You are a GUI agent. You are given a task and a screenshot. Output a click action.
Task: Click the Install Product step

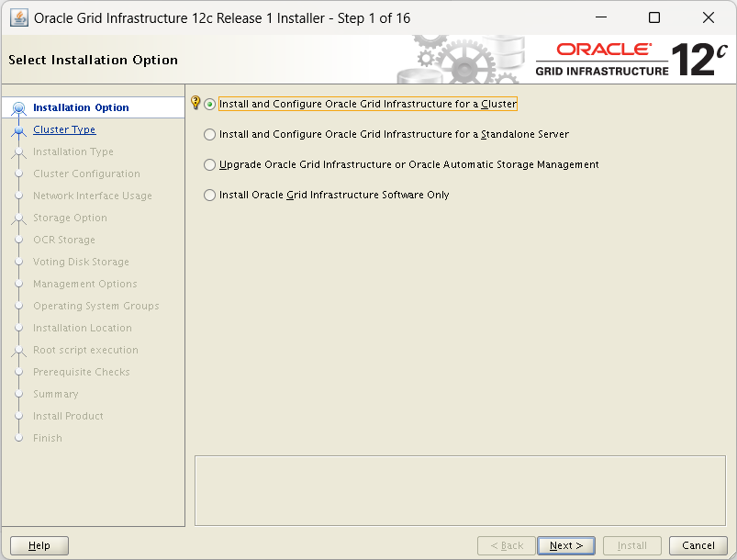tap(68, 416)
